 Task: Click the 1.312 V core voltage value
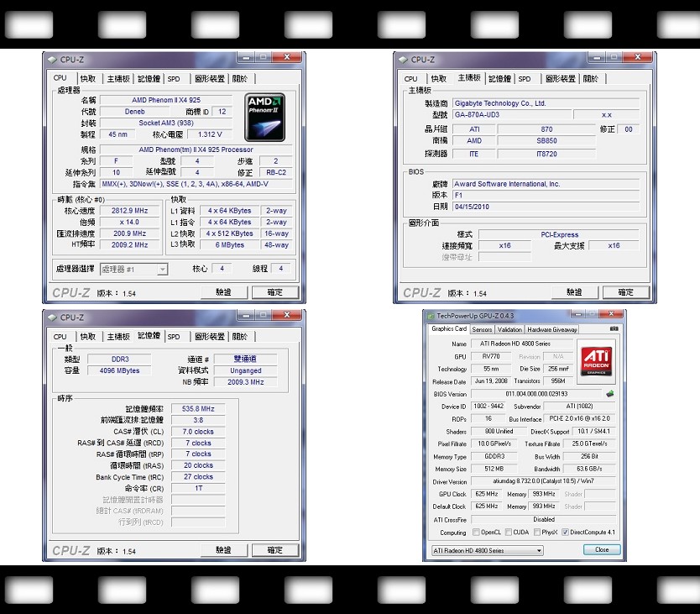point(210,134)
